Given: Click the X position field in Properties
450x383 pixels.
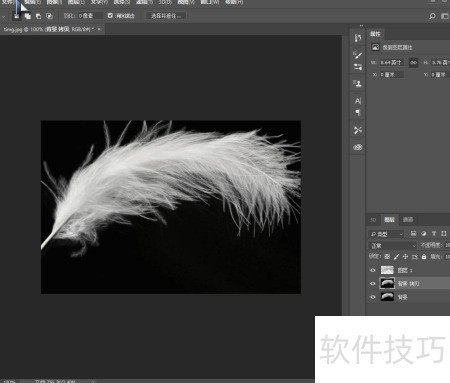Looking at the screenshot, I should [x=391, y=75].
